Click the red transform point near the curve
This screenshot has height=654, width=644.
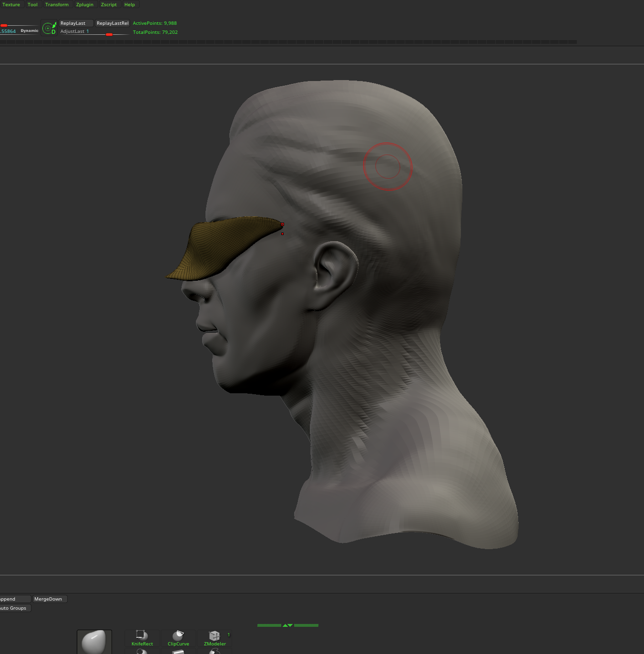pyautogui.click(x=282, y=224)
